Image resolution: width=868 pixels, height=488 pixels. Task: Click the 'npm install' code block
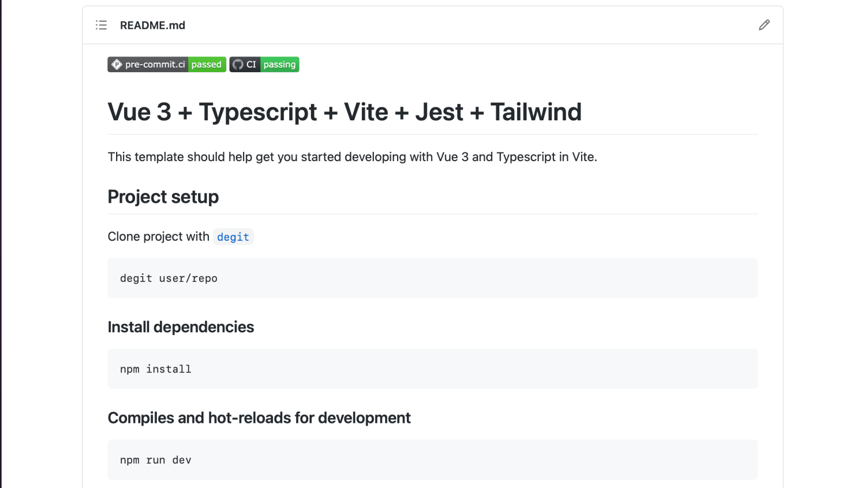(x=432, y=369)
